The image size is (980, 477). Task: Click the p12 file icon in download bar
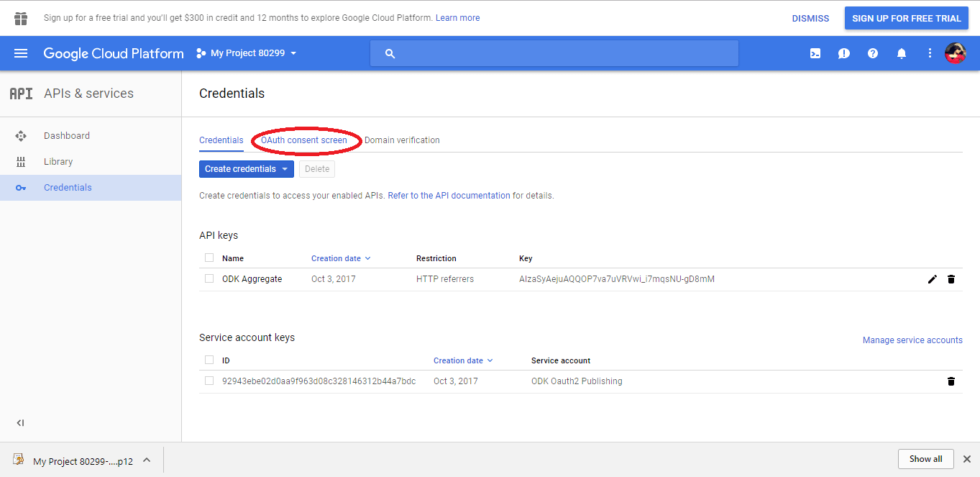(19, 460)
